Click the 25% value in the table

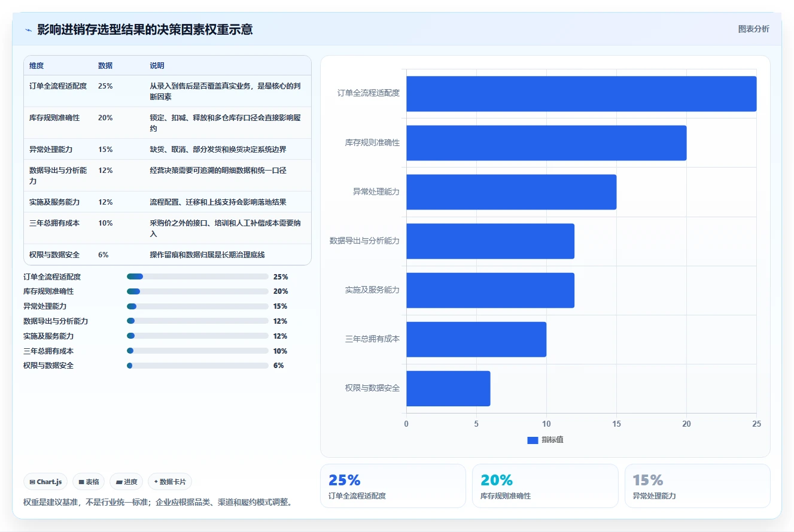pyautogui.click(x=105, y=86)
